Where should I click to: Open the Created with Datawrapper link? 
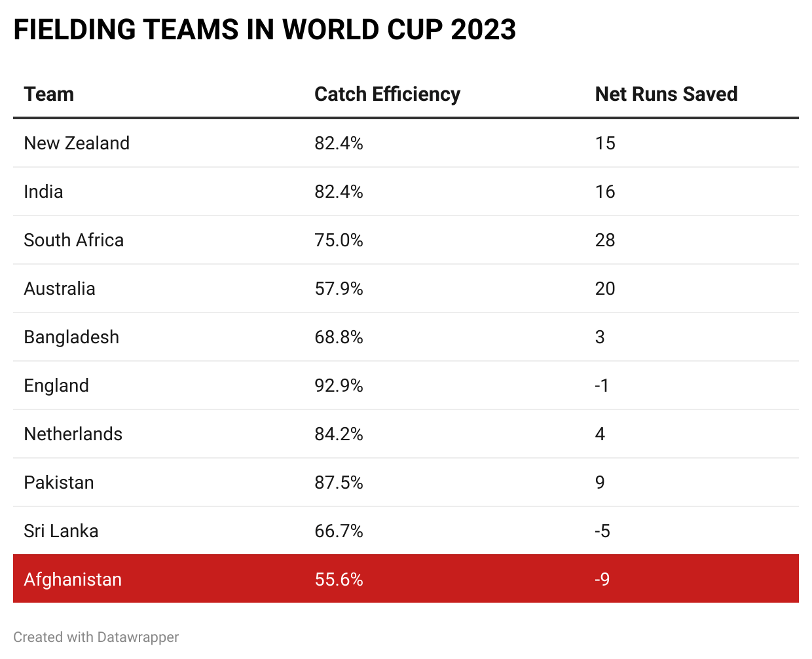click(x=96, y=637)
